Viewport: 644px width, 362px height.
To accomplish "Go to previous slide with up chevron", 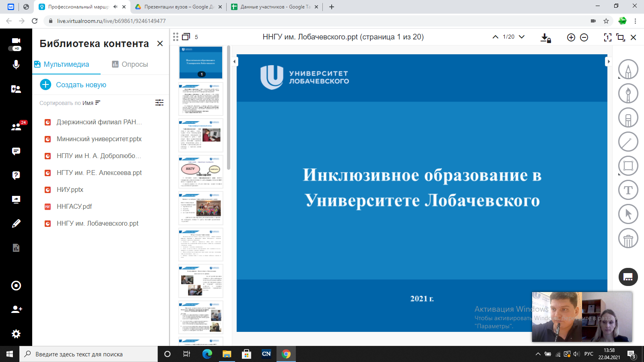I will 495,37.
